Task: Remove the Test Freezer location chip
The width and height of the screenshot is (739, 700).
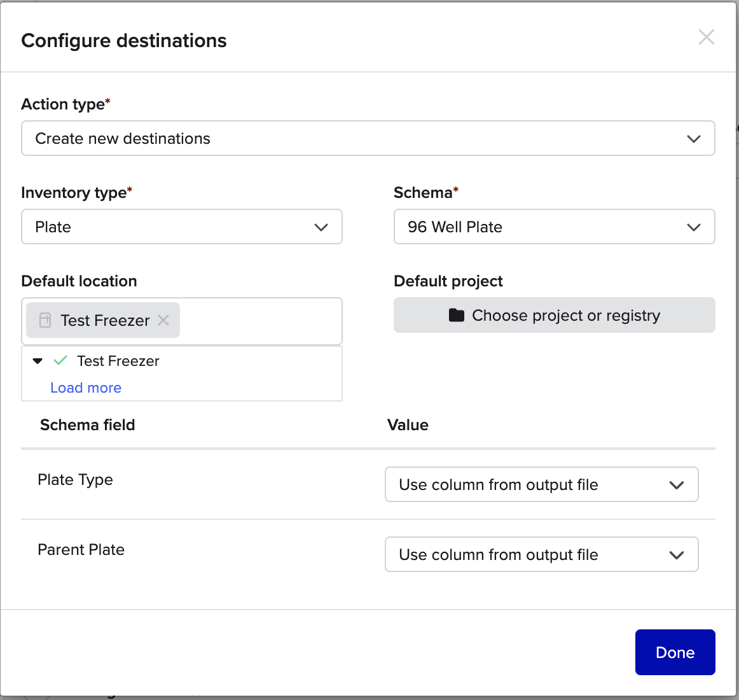Action: coord(163,320)
